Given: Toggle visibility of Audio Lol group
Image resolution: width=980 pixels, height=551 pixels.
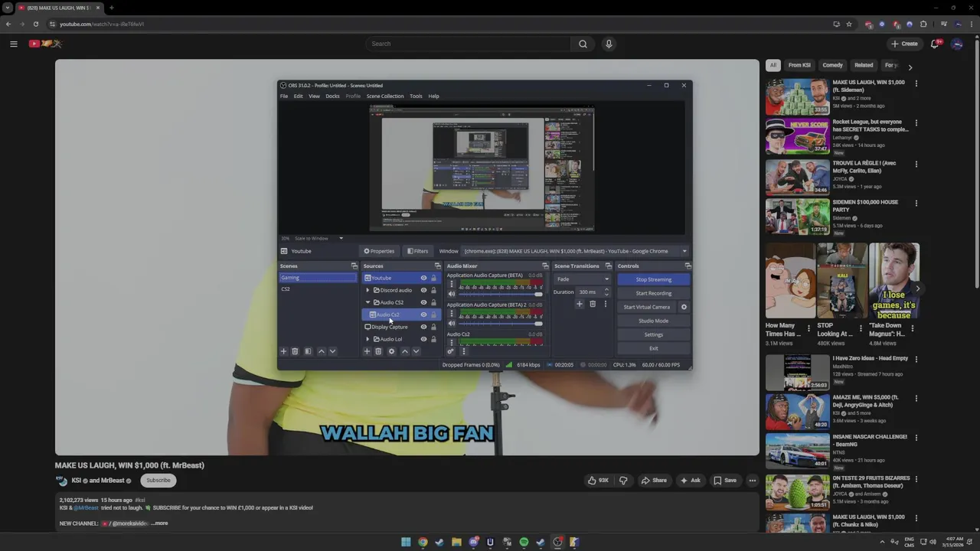Looking at the screenshot, I should click(x=423, y=339).
